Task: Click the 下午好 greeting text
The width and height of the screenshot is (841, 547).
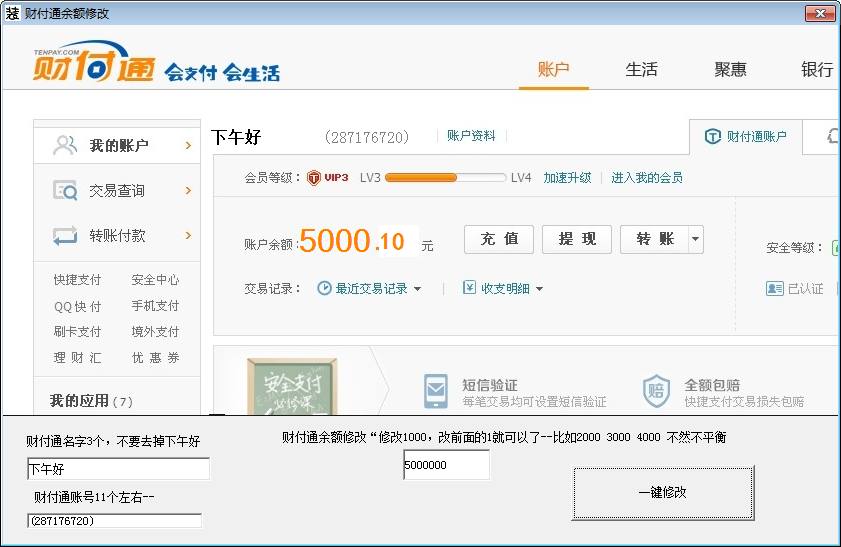Action: (x=236, y=137)
